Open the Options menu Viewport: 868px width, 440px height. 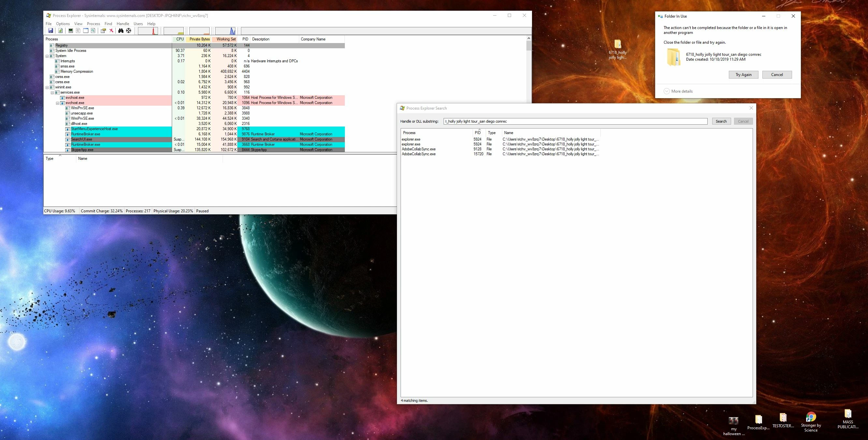pos(63,23)
